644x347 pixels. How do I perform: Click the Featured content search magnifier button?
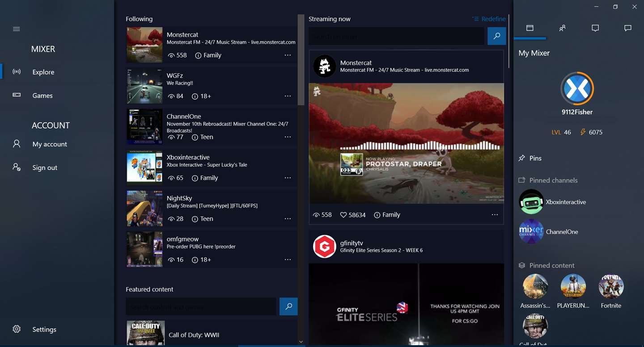point(288,306)
